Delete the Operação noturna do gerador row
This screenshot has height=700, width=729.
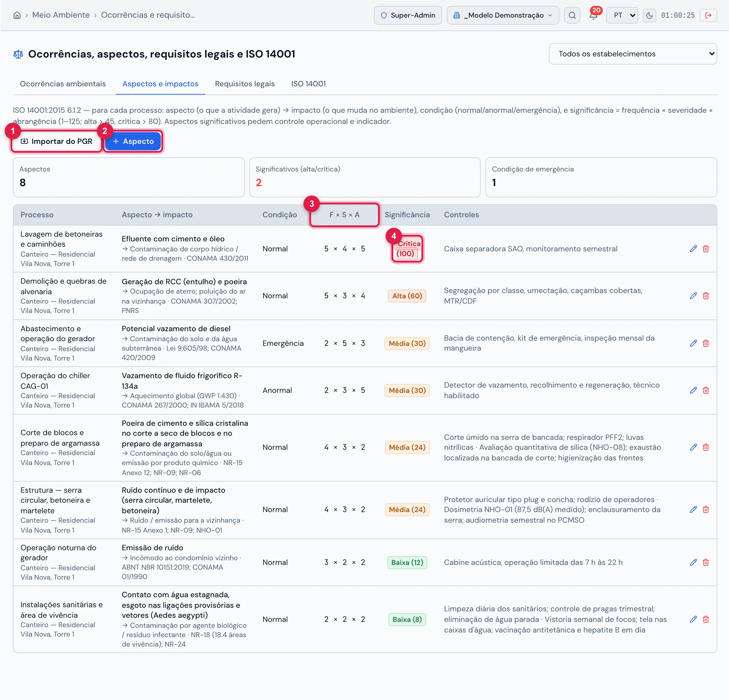706,562
